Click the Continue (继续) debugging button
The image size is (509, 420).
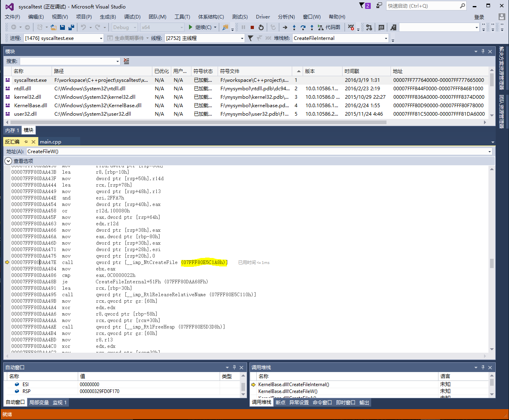pos(200,27)
